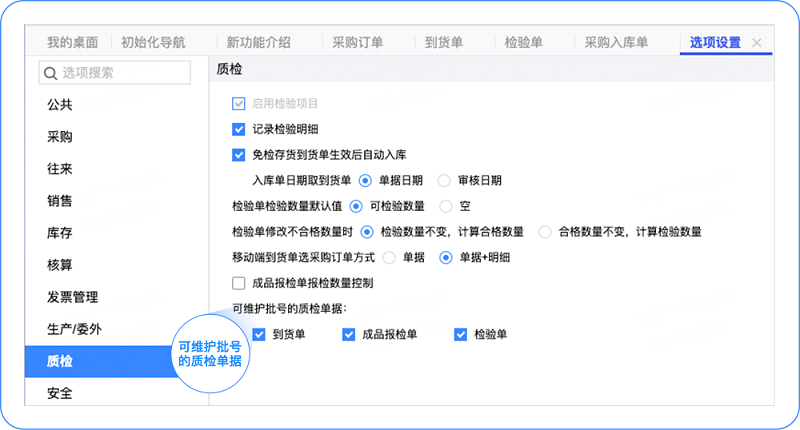
Task: Switch to 到货单 tab
Action: [x=443, y=42]
